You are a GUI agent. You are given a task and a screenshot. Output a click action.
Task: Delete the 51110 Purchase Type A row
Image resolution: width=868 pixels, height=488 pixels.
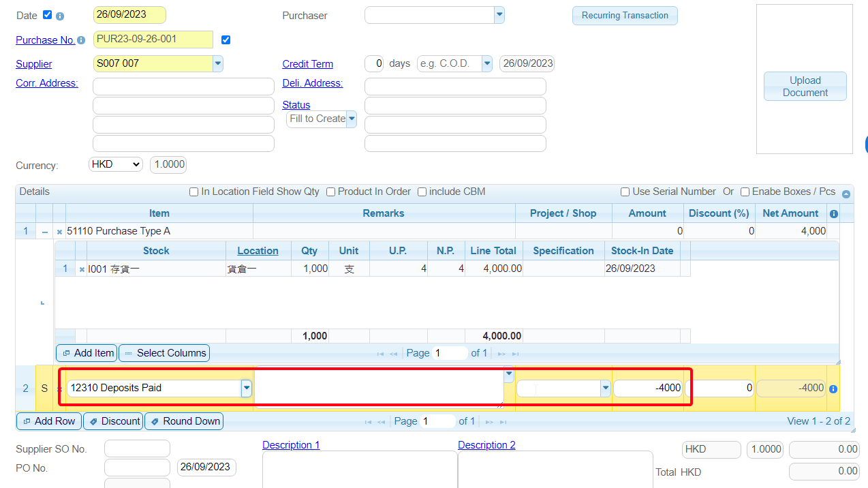59,232
